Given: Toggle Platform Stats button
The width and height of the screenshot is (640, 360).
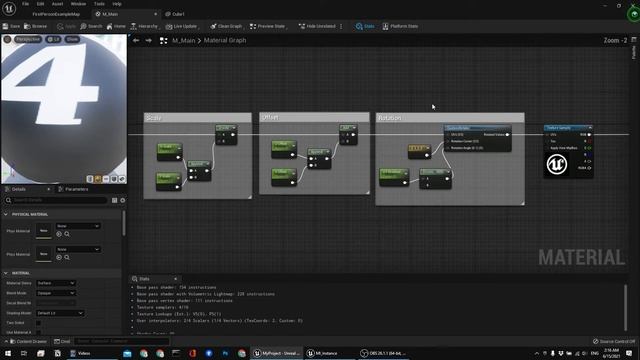Looking at the screenshot, I should 400,26.
